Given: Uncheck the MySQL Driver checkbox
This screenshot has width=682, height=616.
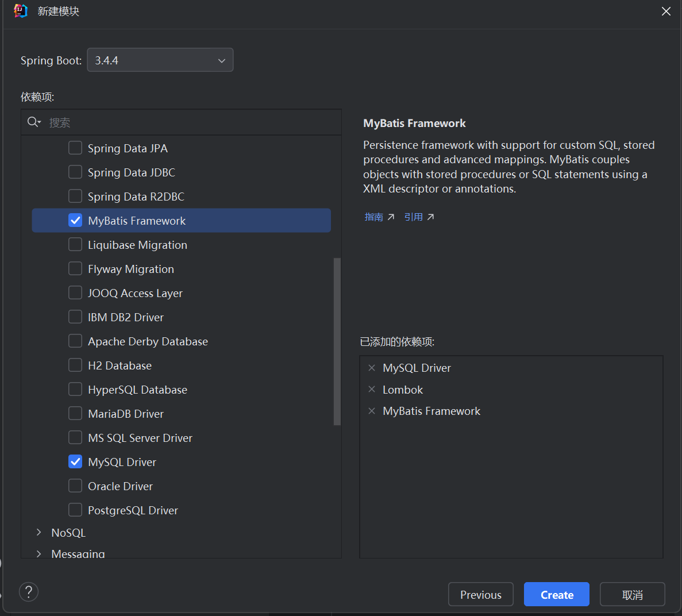Looking at the screenshot, I should coord(75,461).
